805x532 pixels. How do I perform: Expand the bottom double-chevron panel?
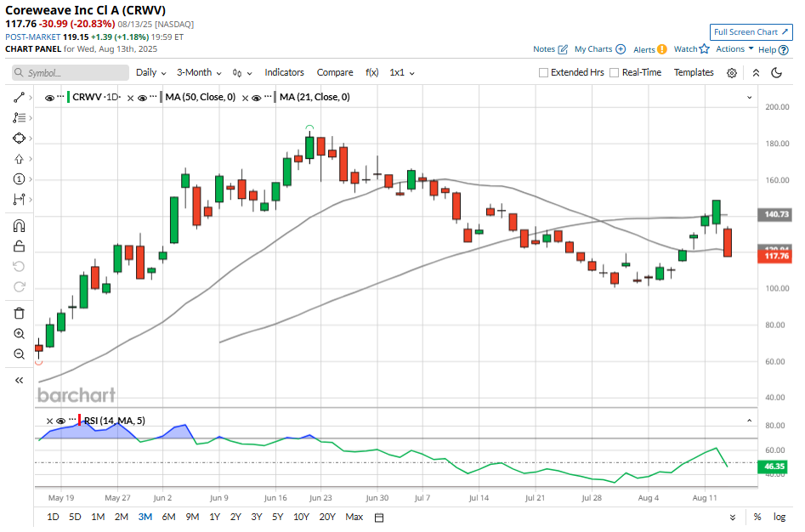click(x=733, y=518)
